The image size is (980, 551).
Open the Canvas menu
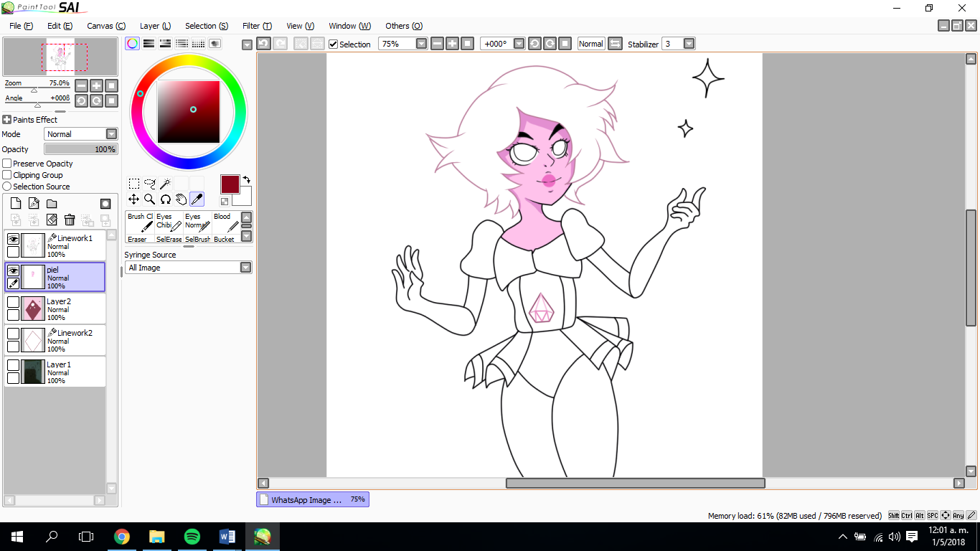[x=106, y=26]
